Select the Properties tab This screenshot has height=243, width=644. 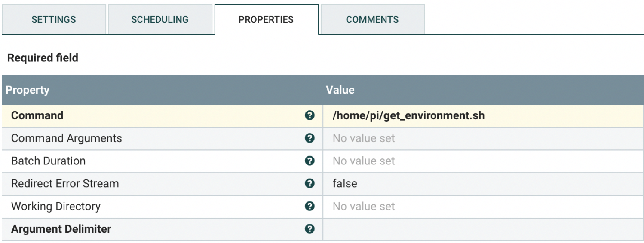(266, 20)
